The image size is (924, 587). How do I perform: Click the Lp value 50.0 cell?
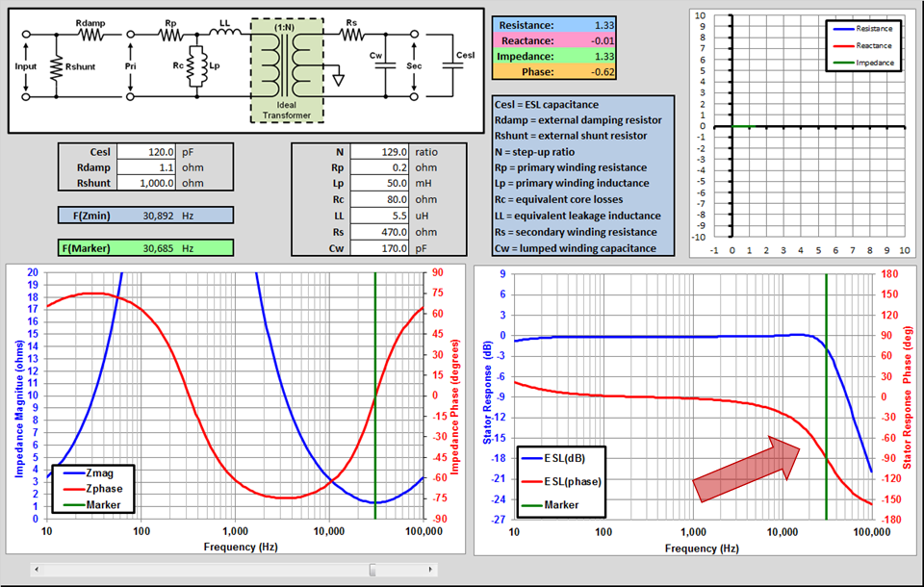coord(379,183)
